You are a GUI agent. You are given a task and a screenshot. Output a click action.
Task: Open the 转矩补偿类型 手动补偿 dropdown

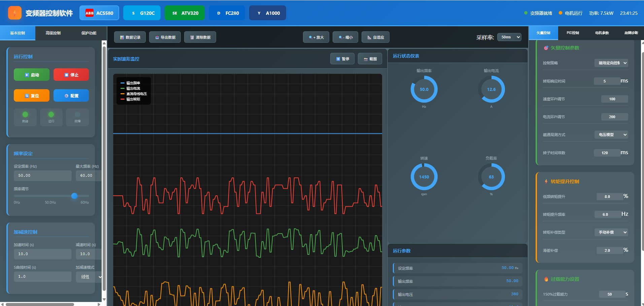click(x=611, y=232)
